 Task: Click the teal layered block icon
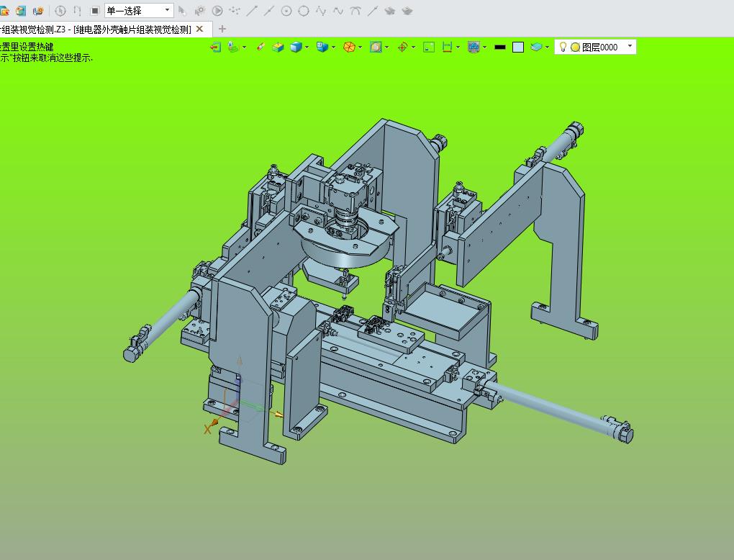[x=536, y=47]
